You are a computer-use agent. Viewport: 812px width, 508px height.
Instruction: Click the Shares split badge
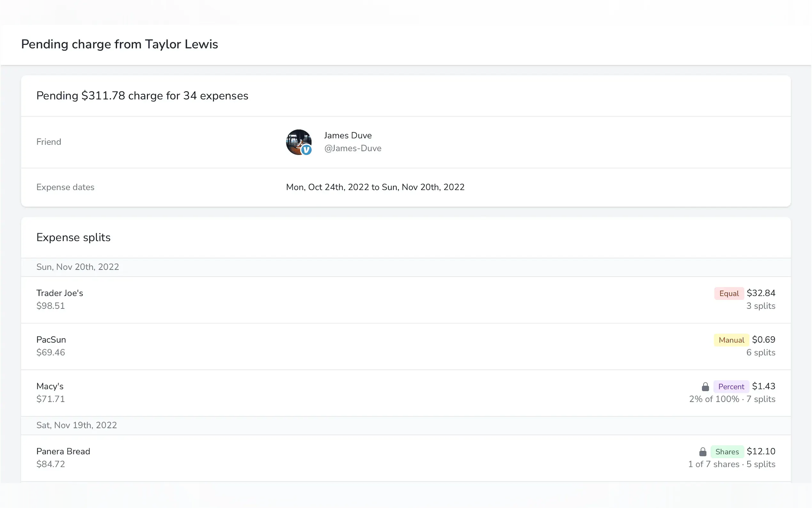point(727,452)
